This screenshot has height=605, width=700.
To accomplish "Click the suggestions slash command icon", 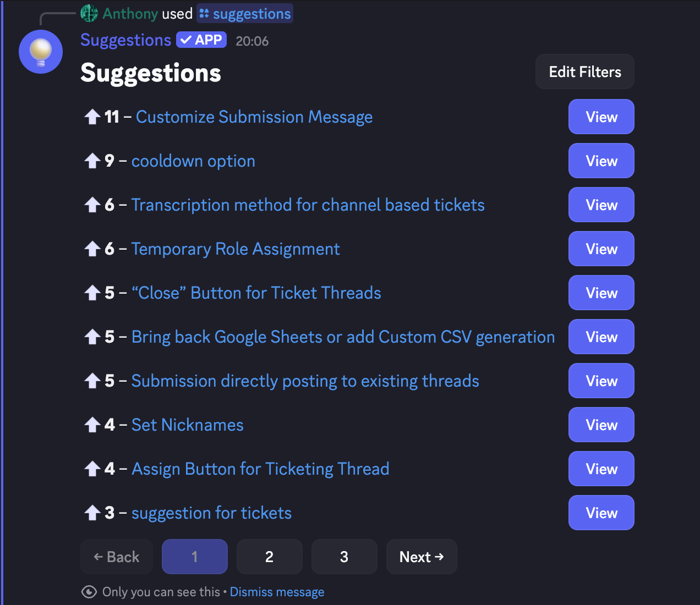I will click(x=204, y=14).
